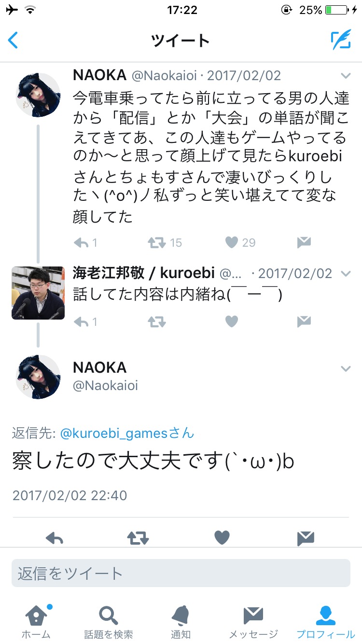Reply to NAOKA's first train tweet
362x644 pixels.
(81, 242)
